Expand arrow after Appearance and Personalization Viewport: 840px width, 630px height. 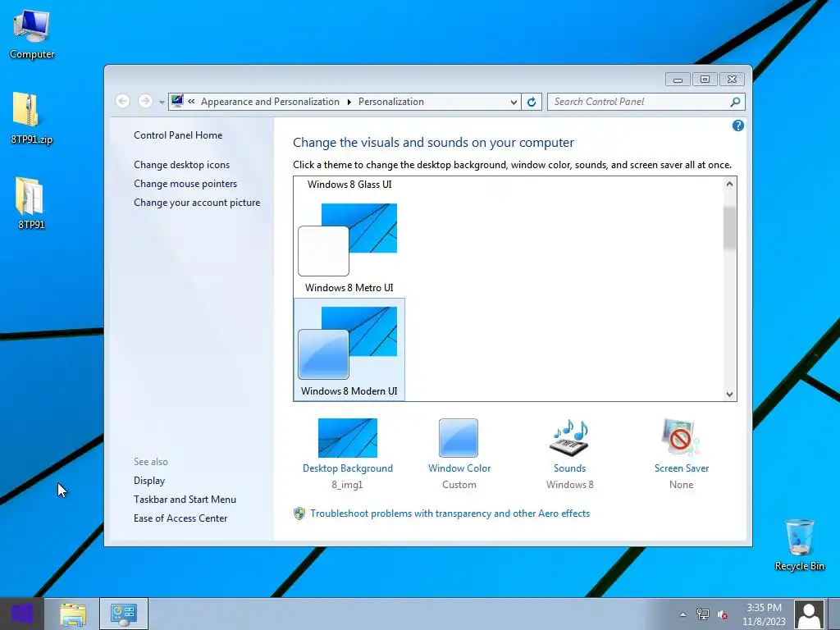349,102
